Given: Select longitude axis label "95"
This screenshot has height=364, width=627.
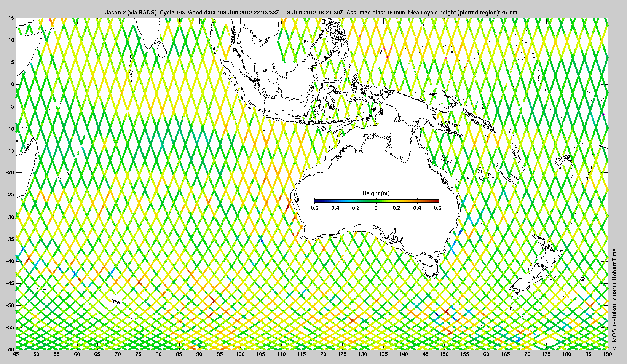Looking at the screenshot, I should click(x=220, y=354).
